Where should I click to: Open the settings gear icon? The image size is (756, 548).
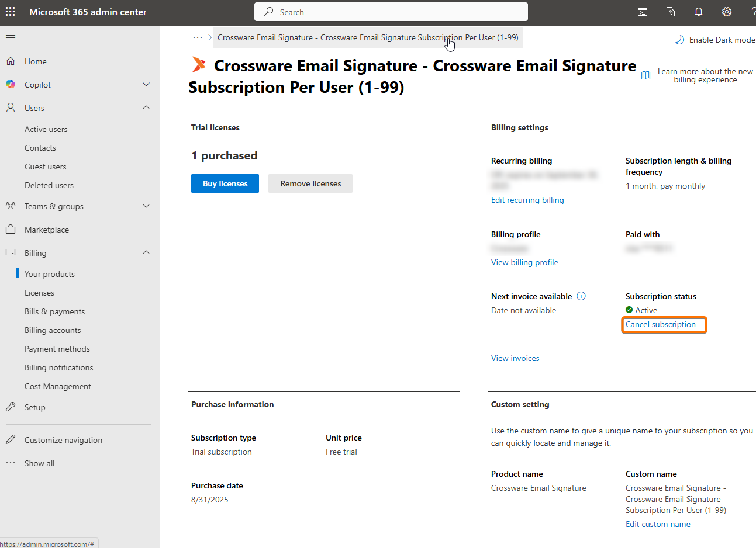727,12
